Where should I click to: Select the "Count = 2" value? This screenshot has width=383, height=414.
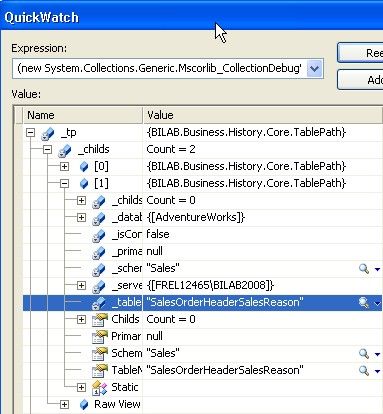[171, 149]
